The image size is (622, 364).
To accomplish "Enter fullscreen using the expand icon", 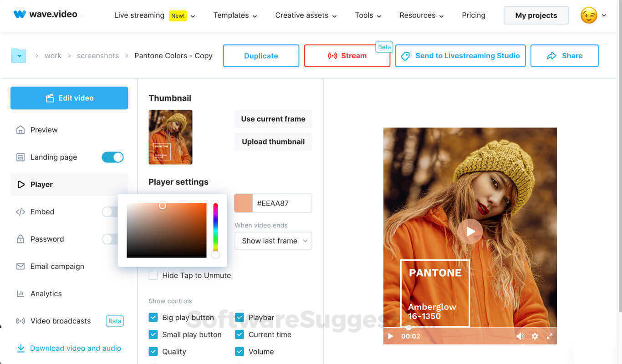I will point(550,336).
